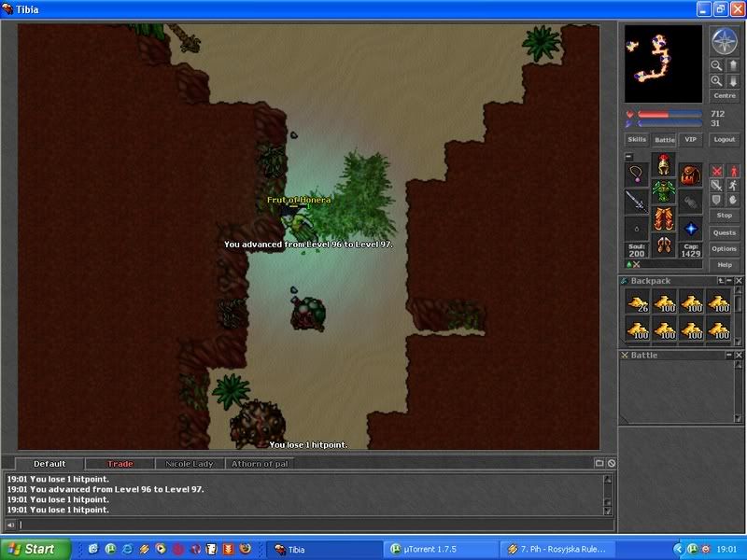The width and height of the screenshot is (747, 560).
Task: Toggle stand-while-fighting mode
Action: [733, 171]
